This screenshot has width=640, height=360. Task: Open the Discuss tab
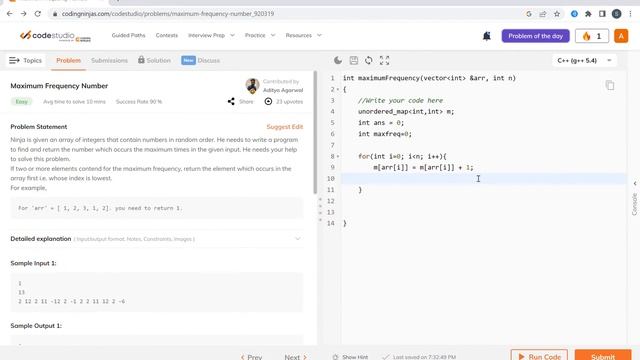[x=200, y=60]
